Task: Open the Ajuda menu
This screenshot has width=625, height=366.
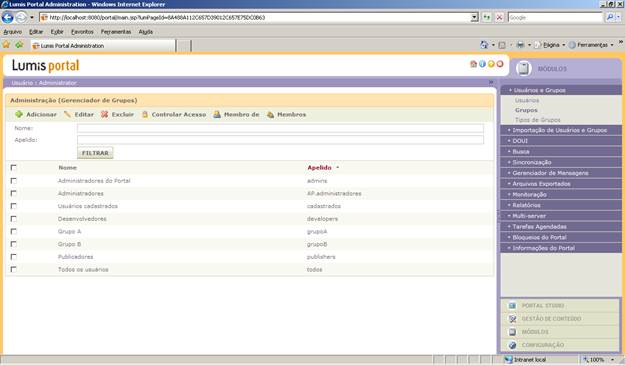Action: pyautogui.click(x=146, y=31)
